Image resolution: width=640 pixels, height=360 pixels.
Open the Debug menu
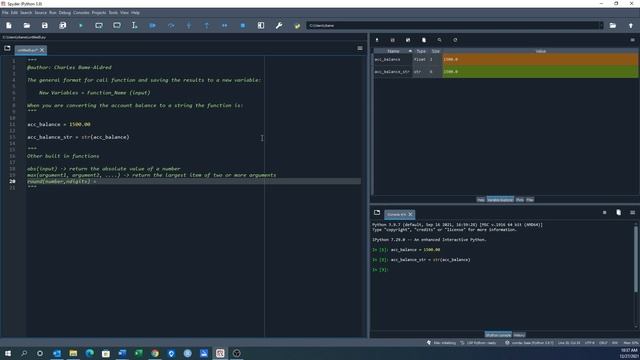64,13
